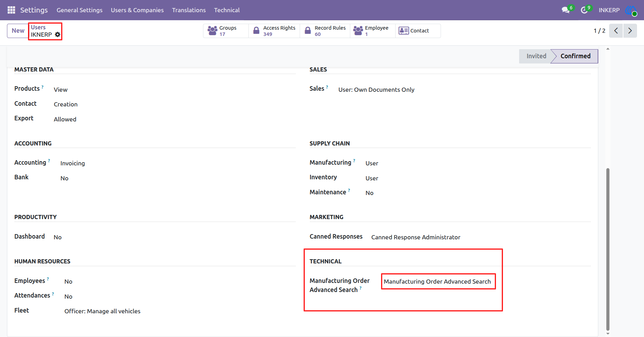The height and width of the screenshot is (337, 644).
Task: Change the Manufacturing access value
Action: click(372, 163)
